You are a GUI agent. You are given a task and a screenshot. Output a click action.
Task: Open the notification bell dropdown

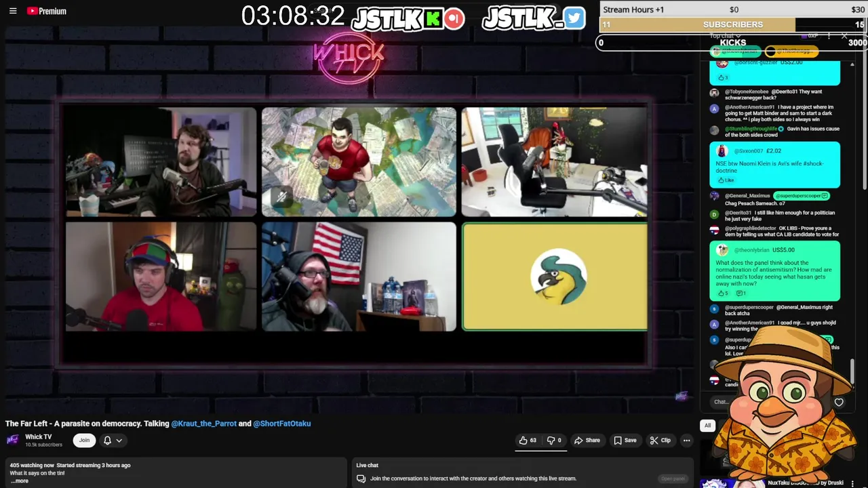(x=112, y=440)
